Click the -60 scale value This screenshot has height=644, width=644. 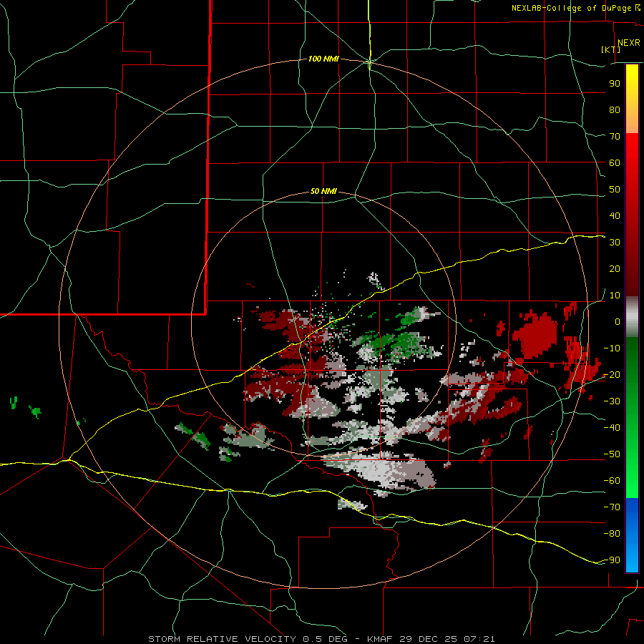point(612,481)
